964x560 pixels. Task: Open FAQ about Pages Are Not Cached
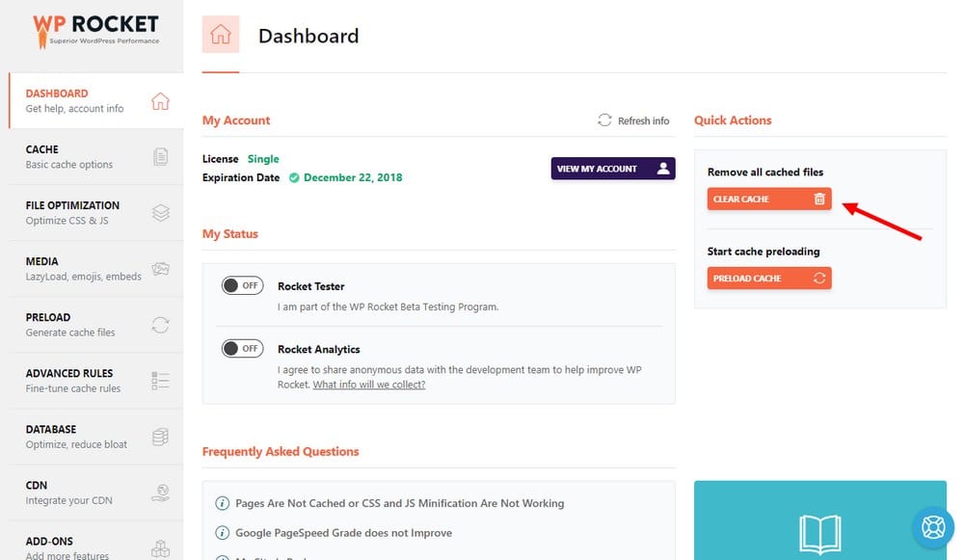[x=399, y=503]
